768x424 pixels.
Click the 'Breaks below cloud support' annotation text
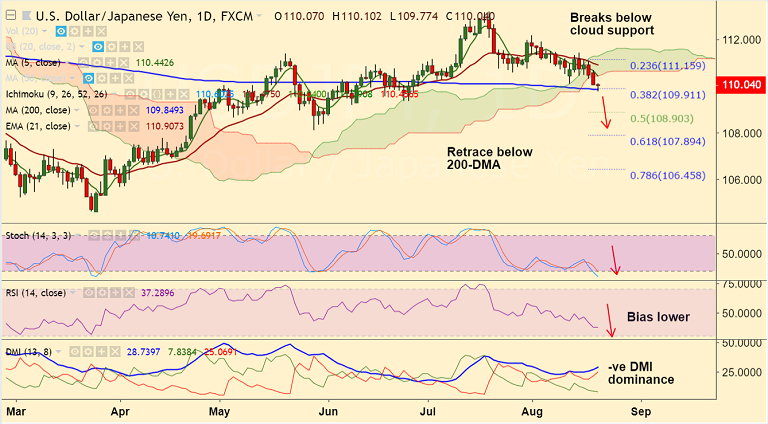tap(612, 24)
